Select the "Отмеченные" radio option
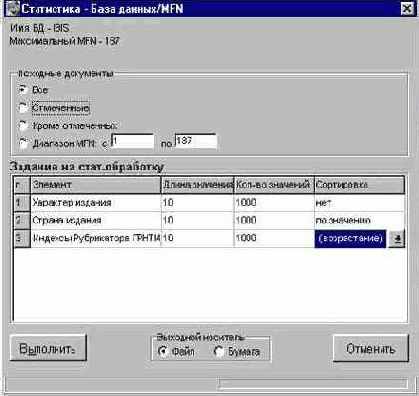This screenshot has width=419, height=396. [23, 108]
